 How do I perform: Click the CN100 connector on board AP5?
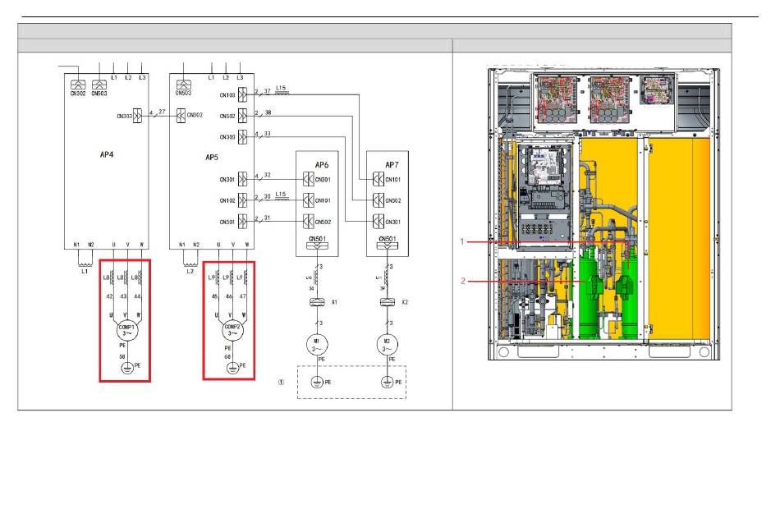242,95
